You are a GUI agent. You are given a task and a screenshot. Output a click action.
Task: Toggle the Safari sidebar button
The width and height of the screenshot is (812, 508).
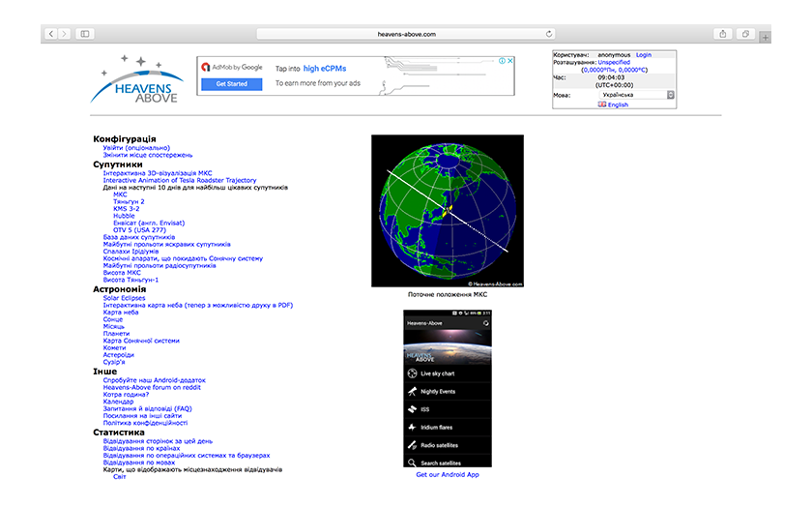click(x=85, y=34)
